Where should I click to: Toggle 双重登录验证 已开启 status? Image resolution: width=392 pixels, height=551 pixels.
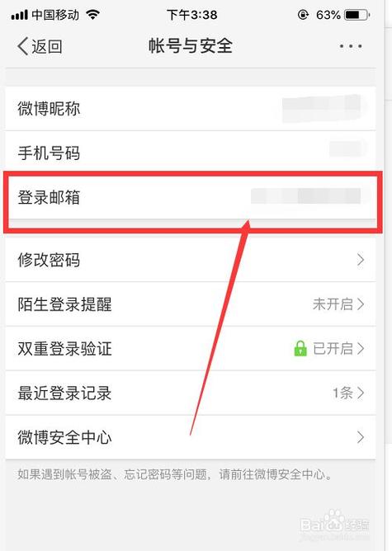click(x=333, y=348)
